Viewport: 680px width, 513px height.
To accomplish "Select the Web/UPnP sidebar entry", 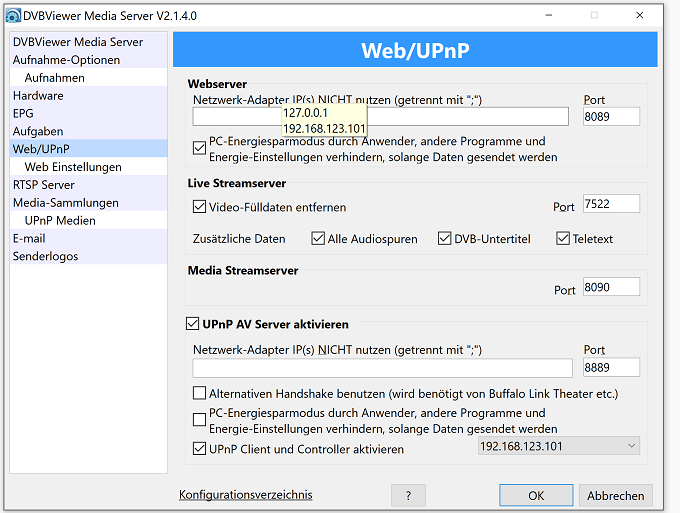I will point(88,149).
